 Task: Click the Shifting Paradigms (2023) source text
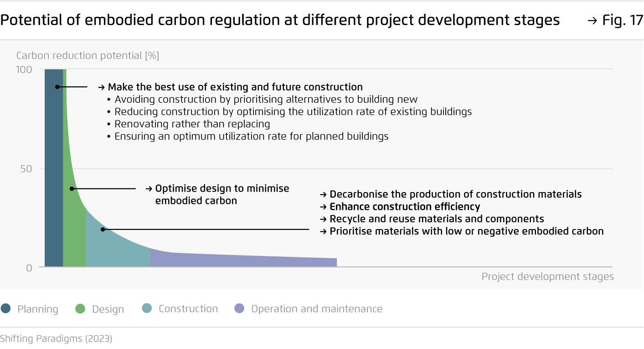tap(56, 339)
